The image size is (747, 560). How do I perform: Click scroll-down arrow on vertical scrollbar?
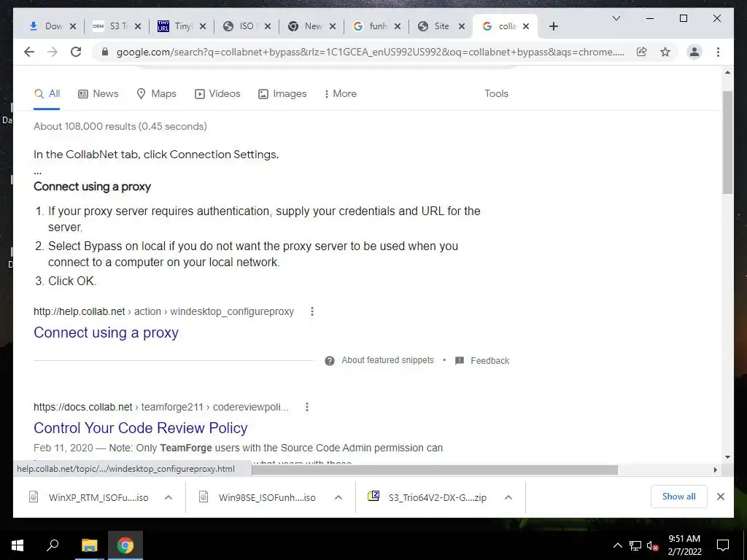tap(727, 457)
